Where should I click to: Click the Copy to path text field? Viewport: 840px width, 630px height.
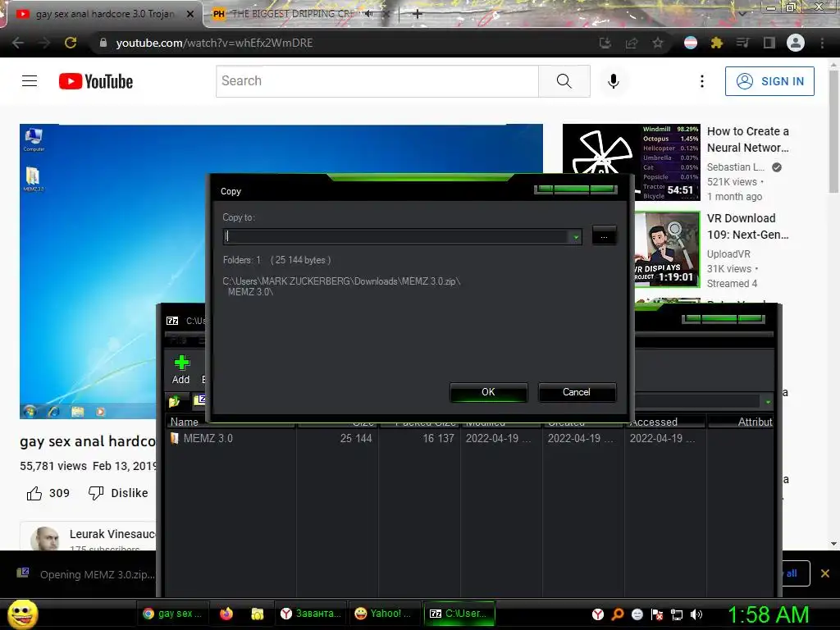(x=397, y=237)
